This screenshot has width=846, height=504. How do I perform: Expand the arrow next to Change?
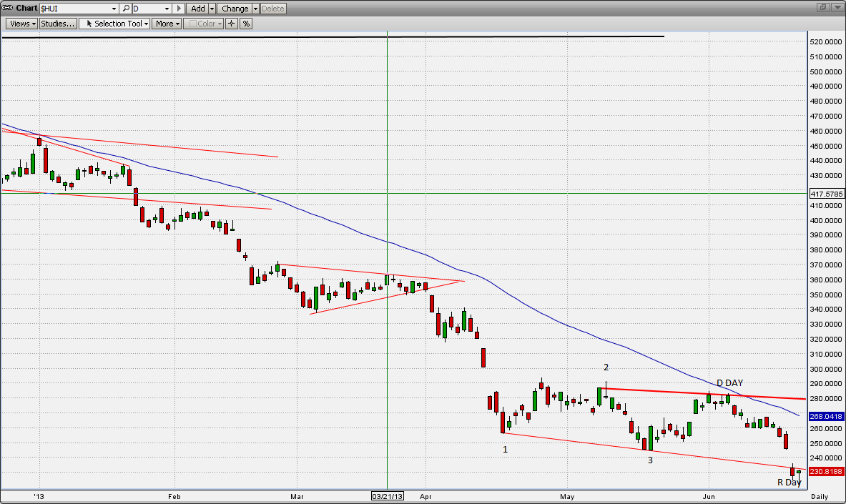click(x=256, y=9)
